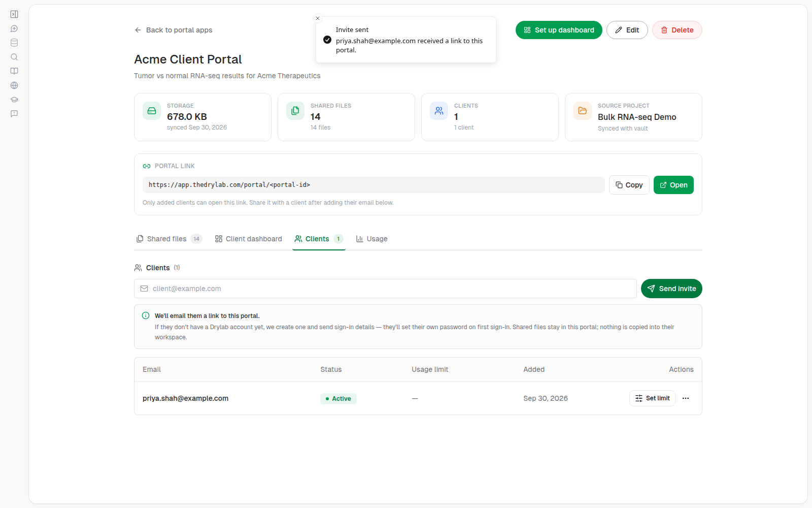Open the globe icon in sidebar
The image size is (812, 508).
[x=14, y=85]
